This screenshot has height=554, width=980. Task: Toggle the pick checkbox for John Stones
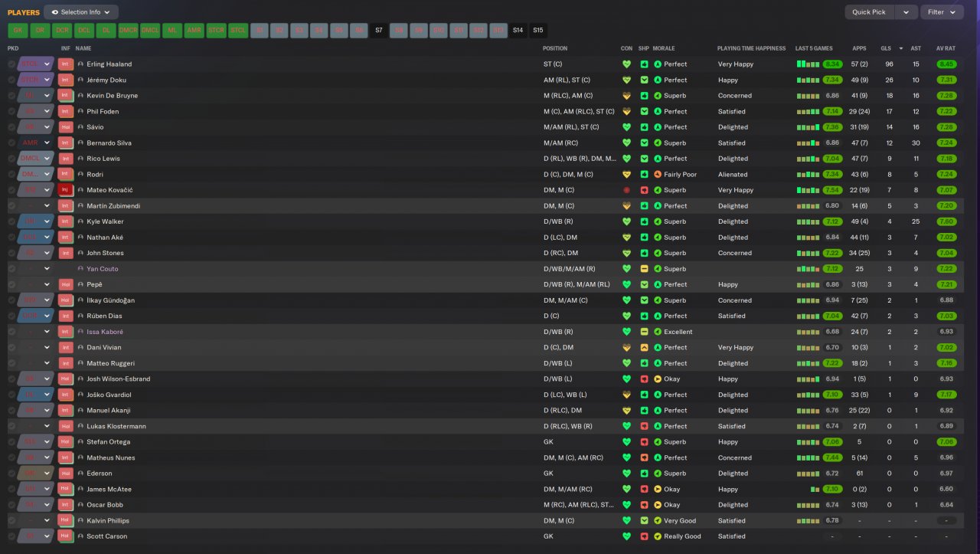pyautogui.click(x=11, y=253)
